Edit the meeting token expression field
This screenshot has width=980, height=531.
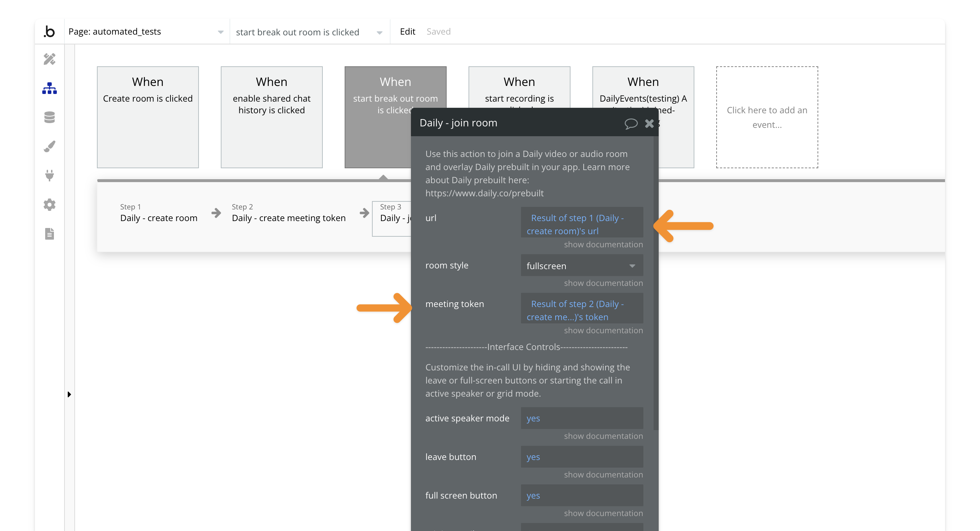(582, 308)
